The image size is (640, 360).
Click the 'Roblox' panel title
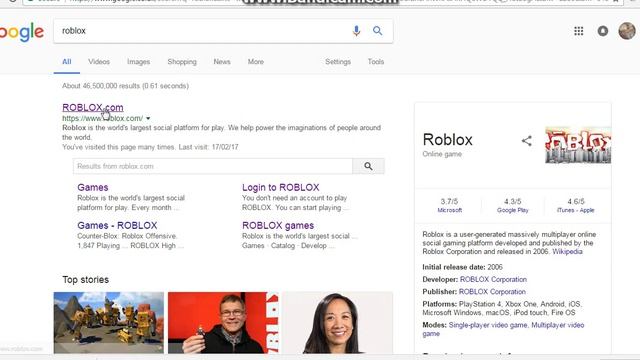[x=447, y=140]
